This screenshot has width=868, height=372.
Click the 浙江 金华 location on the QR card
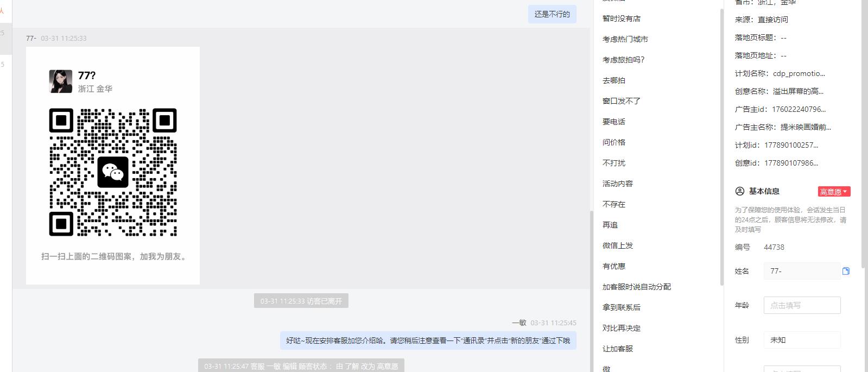click(95, 89)
